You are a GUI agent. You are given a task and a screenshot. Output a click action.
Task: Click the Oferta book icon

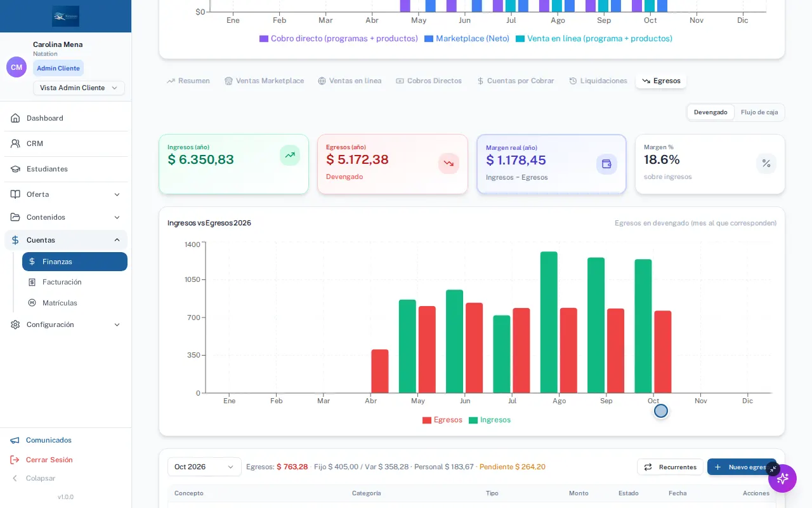pyautogui.click(x=15, y=194)
